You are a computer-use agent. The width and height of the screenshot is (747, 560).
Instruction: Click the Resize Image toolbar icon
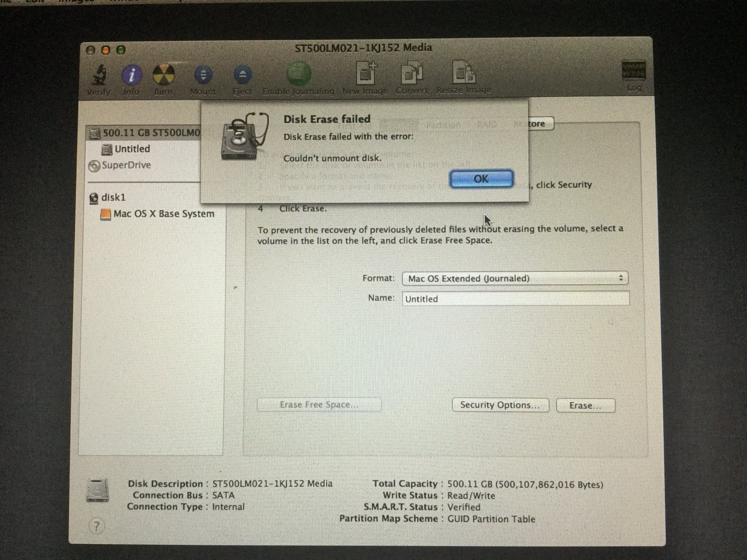[463, 72]
